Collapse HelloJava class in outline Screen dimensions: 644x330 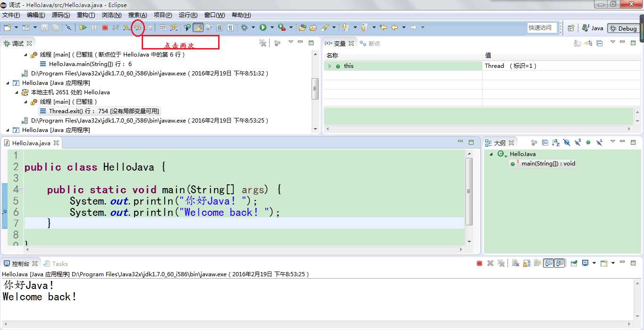[x=491, y=154]
